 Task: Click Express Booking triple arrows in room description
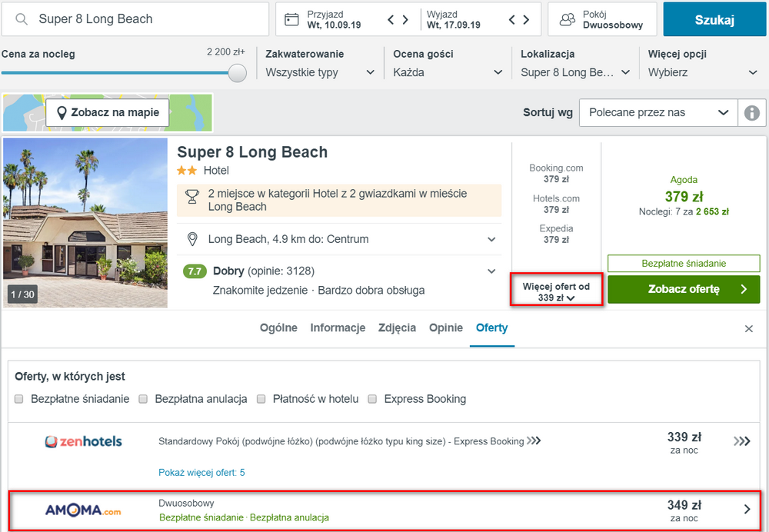534,441
